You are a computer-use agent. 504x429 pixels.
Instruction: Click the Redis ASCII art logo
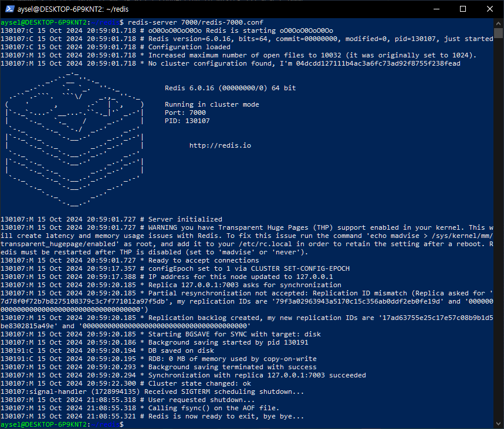(x=75, y=139)
